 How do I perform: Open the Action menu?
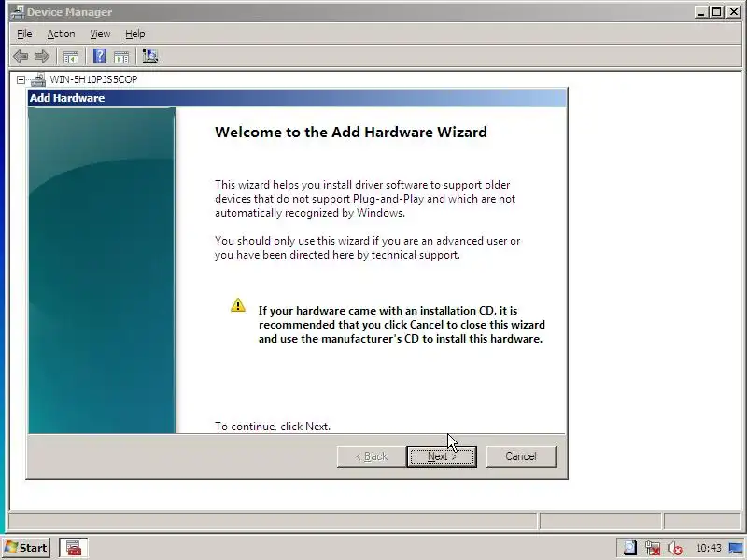[x=61, y=34]
